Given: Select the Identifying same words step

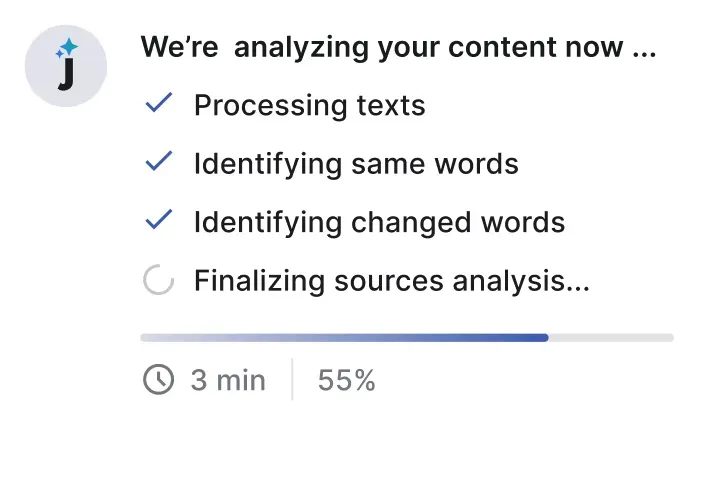Looking at the screenshot, I should pyautogui.click(x=356, y=164).
